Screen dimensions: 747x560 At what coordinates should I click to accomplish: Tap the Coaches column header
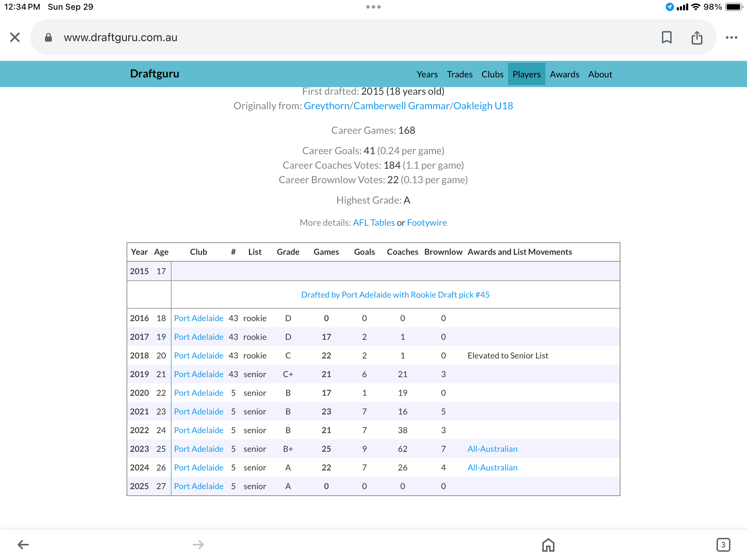[403, 252]
